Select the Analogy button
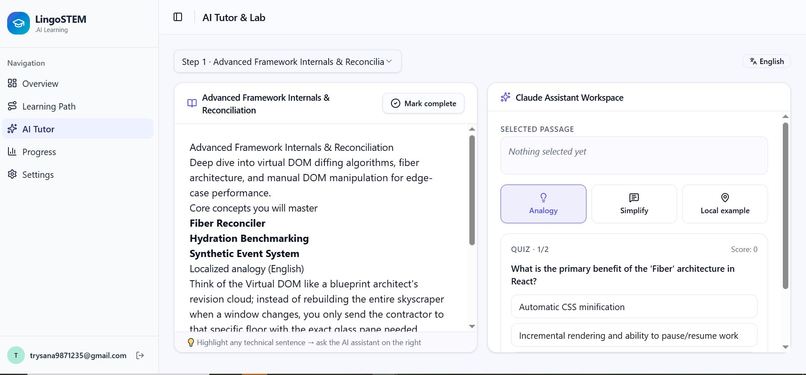Viewport: 806px width, 375px height. tap(543, 204)
